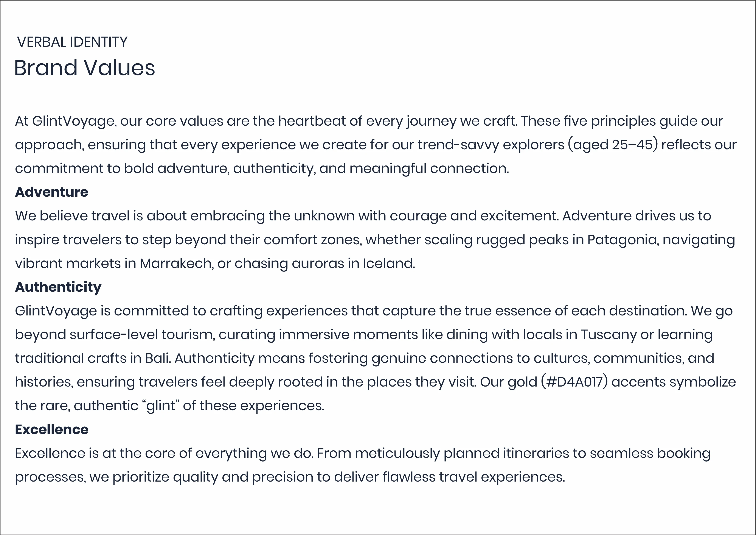Image resolution: width=756 pixels, height=535 pixels.
Task: Click the Brand Values page title
Action: 84,68
